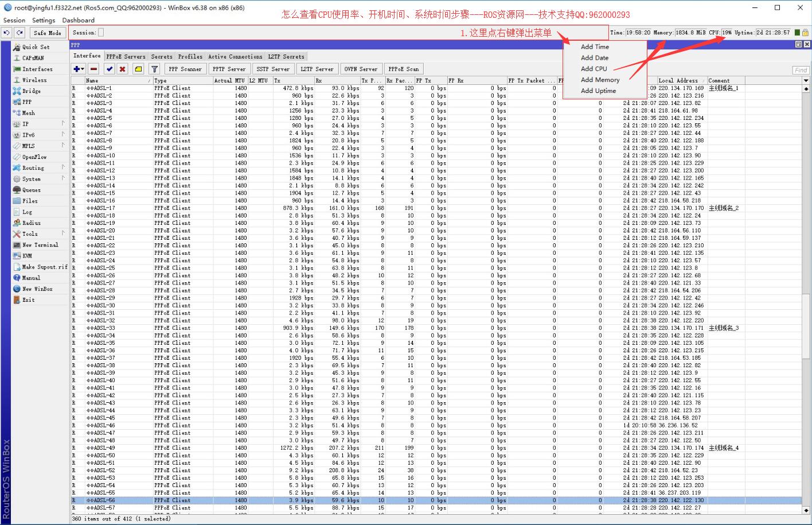Click the Find search field
Image resolution: width=812 pixels, height=525 pixels.
click(x=801, y=70)
